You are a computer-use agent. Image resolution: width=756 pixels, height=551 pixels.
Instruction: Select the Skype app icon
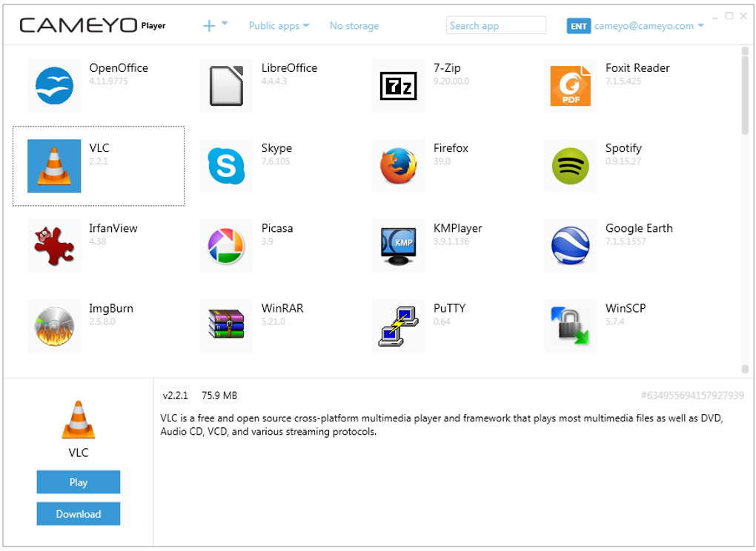(x=226, y=166)
